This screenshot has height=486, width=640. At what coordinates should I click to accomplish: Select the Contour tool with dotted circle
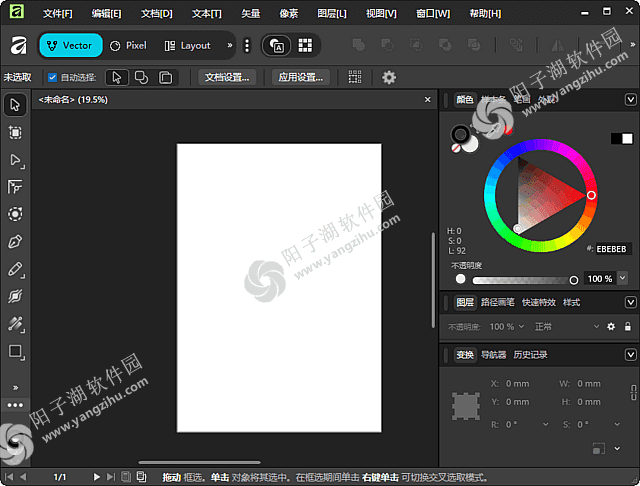point(15,214)
